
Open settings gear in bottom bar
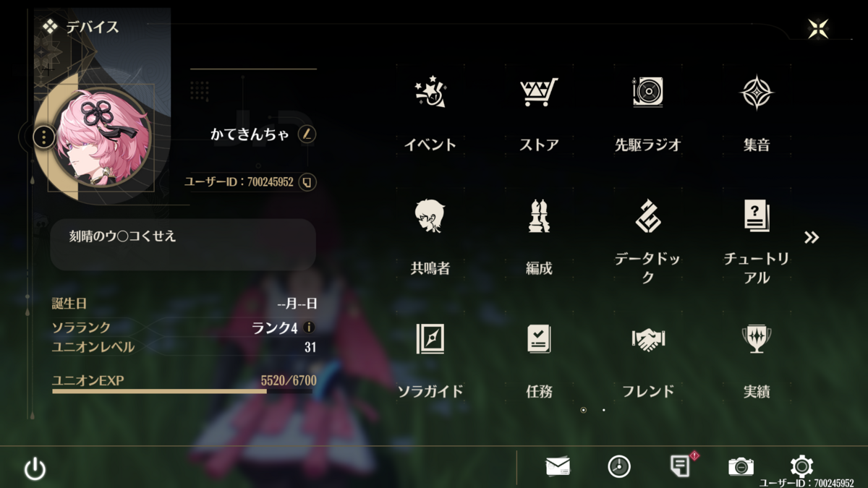pyautogui.click(x=801, y=466)
